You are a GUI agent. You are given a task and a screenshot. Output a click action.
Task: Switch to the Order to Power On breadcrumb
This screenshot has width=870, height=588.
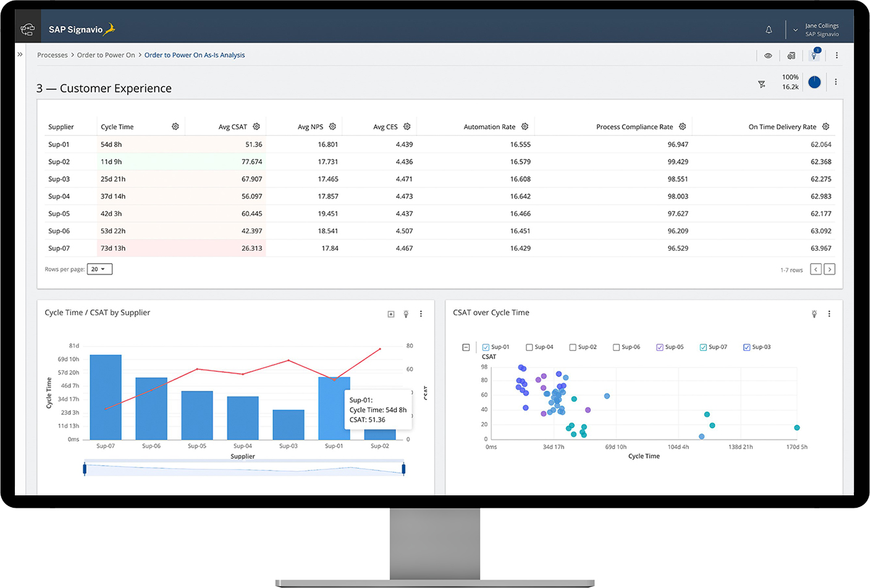pyautogui.click(x=106, y=54)
